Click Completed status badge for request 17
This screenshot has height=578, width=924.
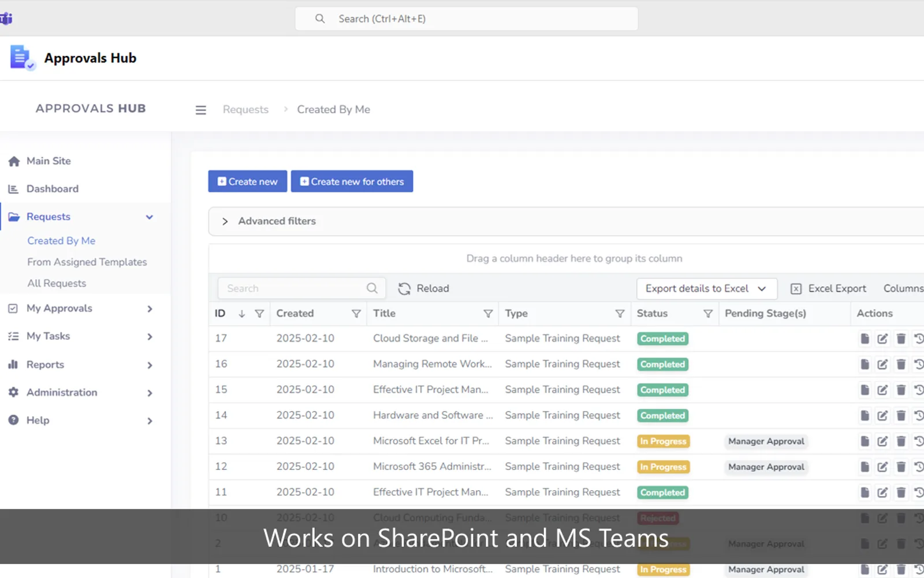point(662,339)
